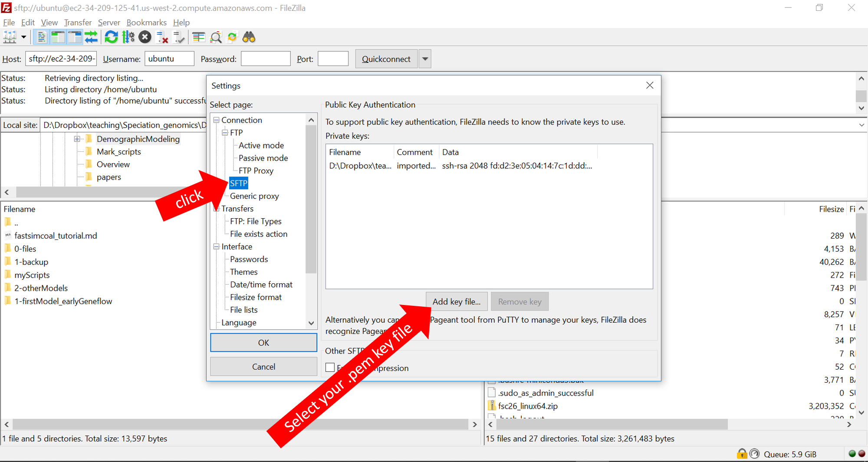Toggle synchronized browsing icon
The height and width of the screenshot is (462, 868).
[x=232, y=37]
